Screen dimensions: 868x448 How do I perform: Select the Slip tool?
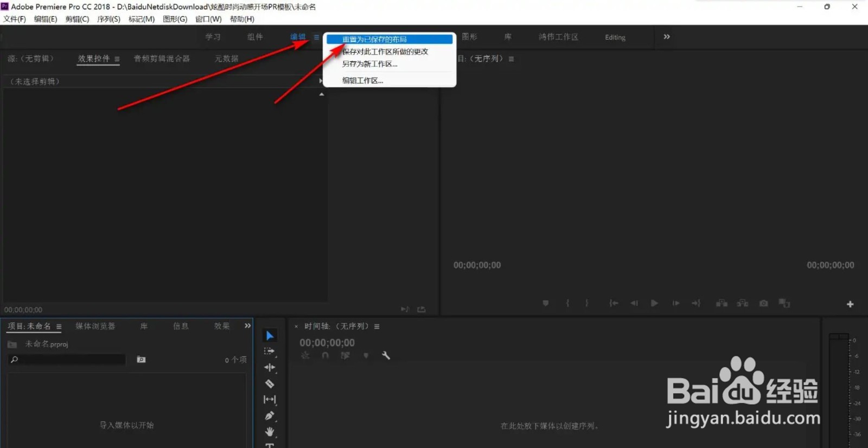(x=270, y=399)
